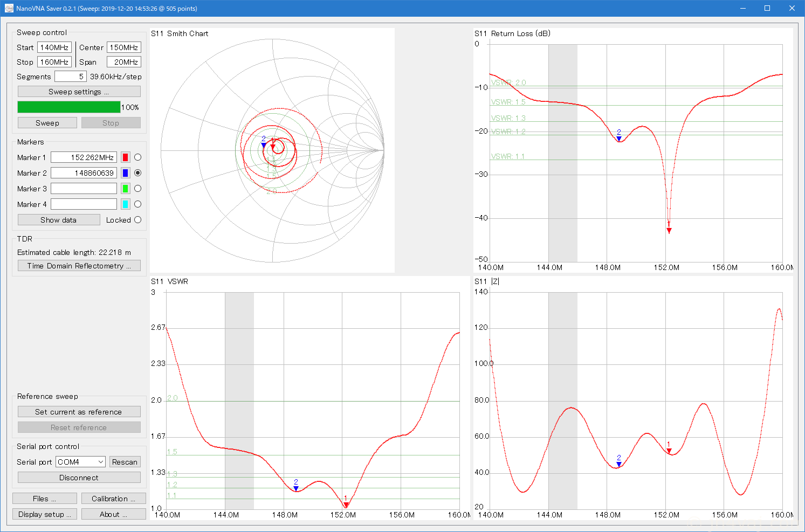Minimize the NanoVNA Saver window
The width and height of the screenshot is (805, 532).
click(742, 8)
